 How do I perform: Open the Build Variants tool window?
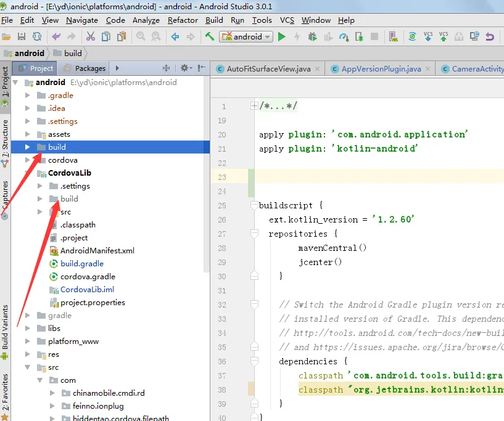5,332
